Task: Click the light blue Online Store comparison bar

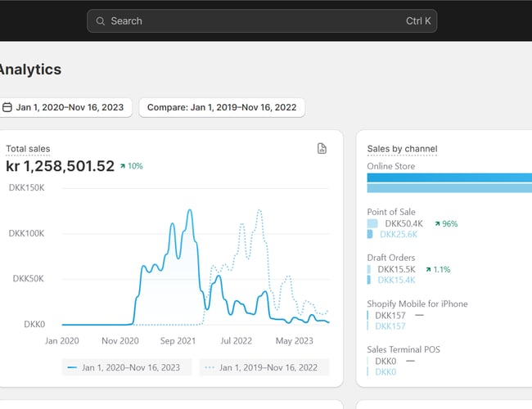Action: [449, 188]
